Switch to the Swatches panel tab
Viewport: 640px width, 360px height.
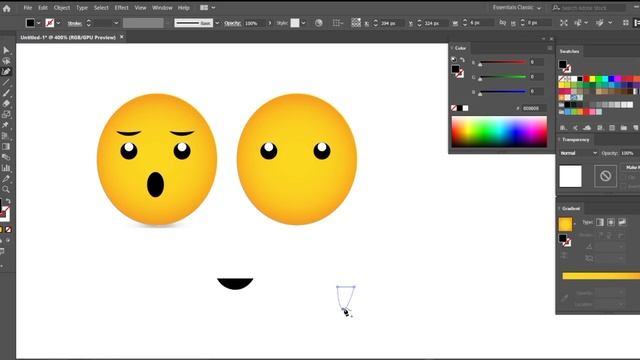[x=569, y=51]
